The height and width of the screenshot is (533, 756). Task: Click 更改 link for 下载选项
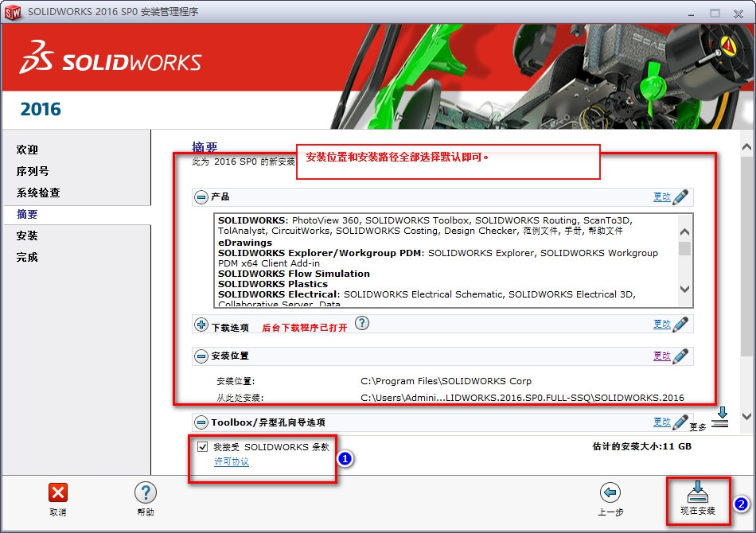pyautogui.click(x=662, y=325)
